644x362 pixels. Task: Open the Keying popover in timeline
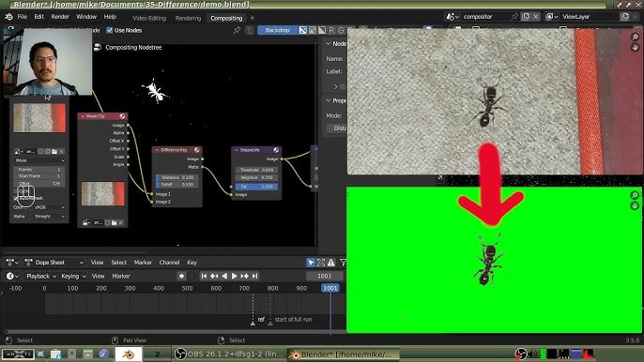[73, 277]
